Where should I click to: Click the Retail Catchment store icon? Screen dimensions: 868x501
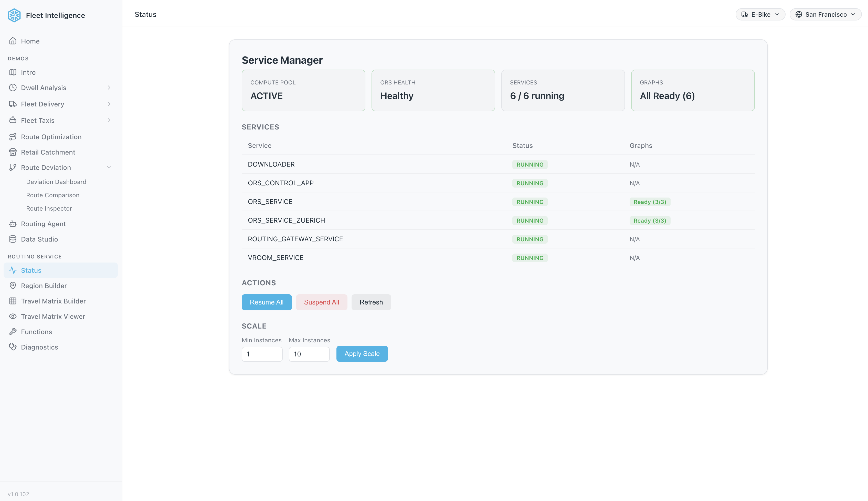coord(13,152)
